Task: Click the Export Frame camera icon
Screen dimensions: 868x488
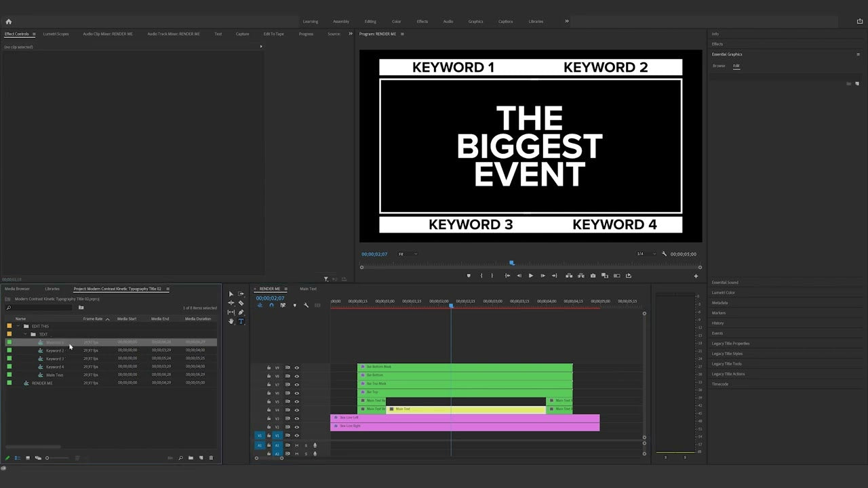Action: [593, 276]
